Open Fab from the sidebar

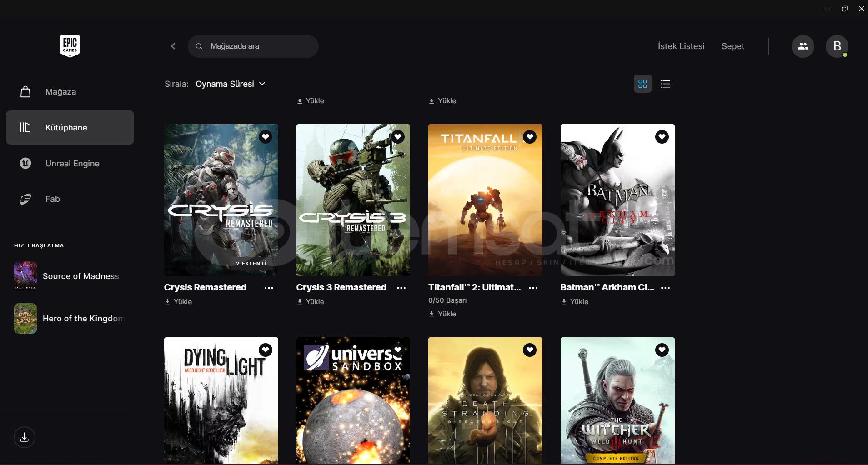[x=52, y=199]
